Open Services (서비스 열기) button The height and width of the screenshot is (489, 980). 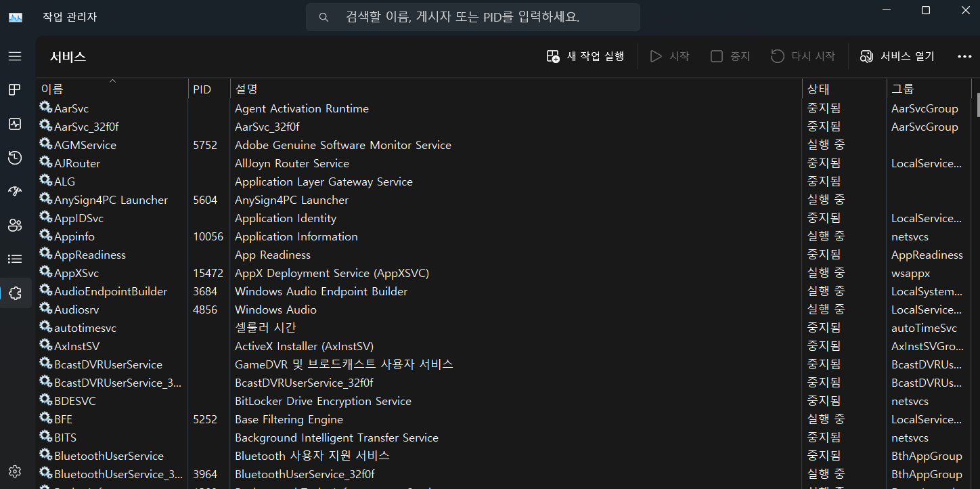coord(897,56)
